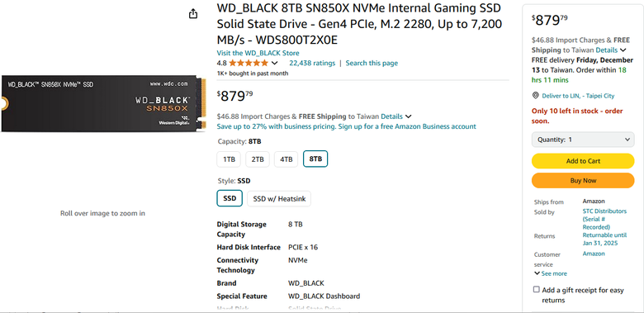The height and width of the screenshot is (313, 644).
Task: Click the WD_BLACK SN850X product image
Action: click(102, 103)
